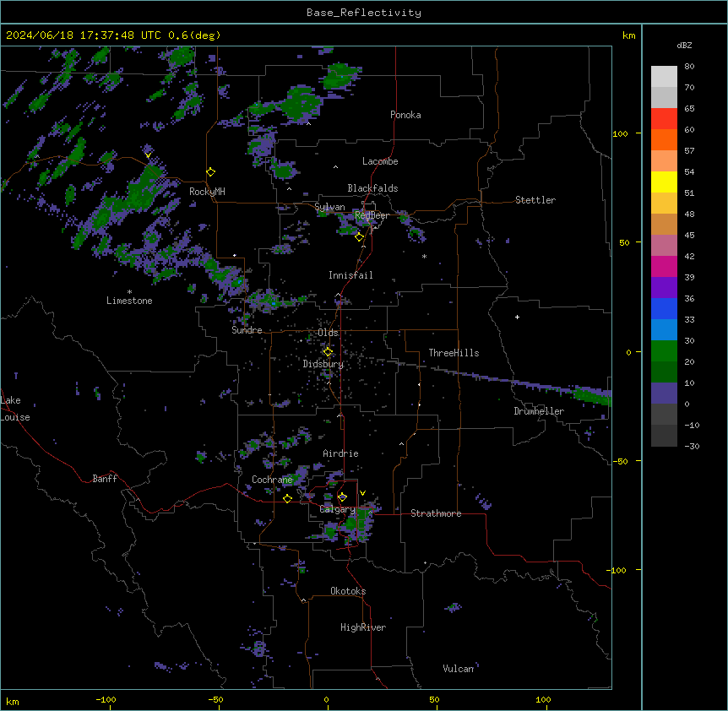The image size is (728, 711).
Task: Click the Calgary city label
Action: pyautogui.click(x=337, y=509)
